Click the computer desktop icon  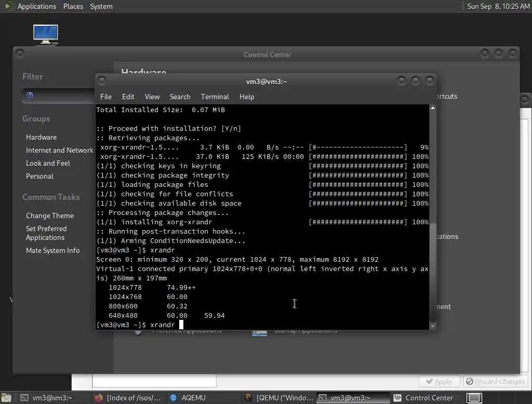(x=46, y=34)
